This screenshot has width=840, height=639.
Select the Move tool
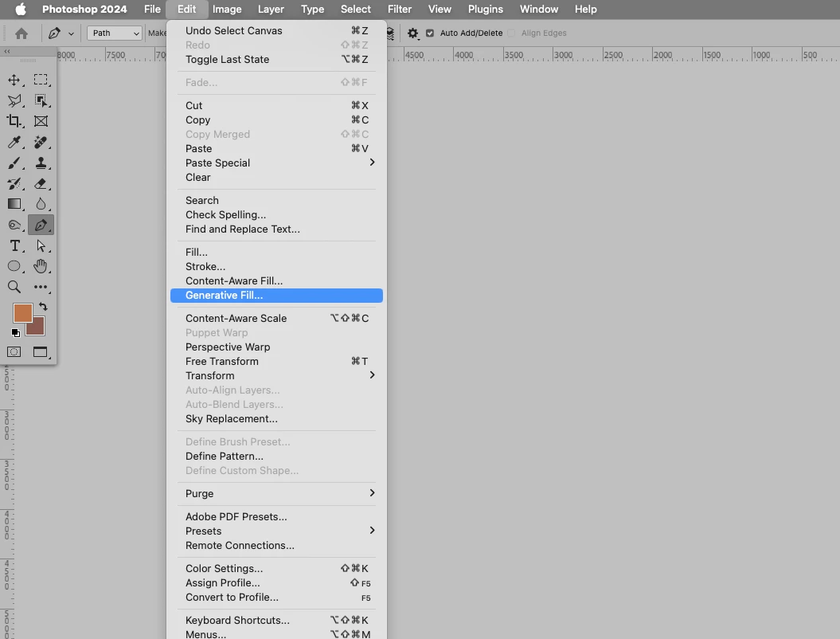[14, 80]
